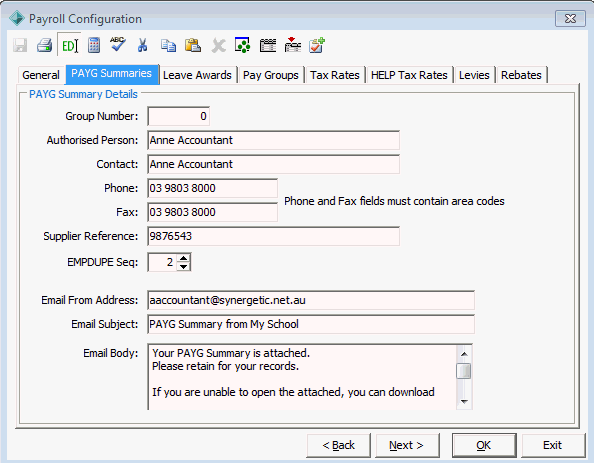Click the Email Body scrollbar up arrow
The width and height of the screenshot is (594, 463).
tap(464, 354)
